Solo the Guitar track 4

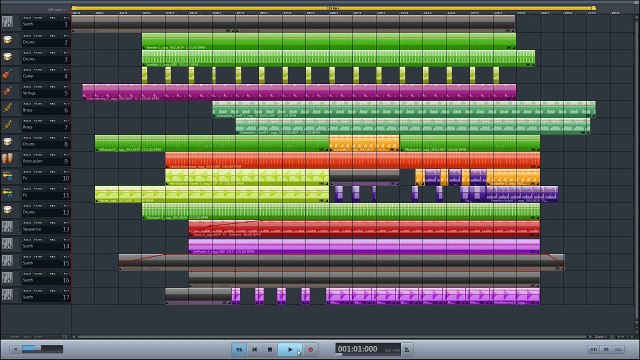(27, 70)
